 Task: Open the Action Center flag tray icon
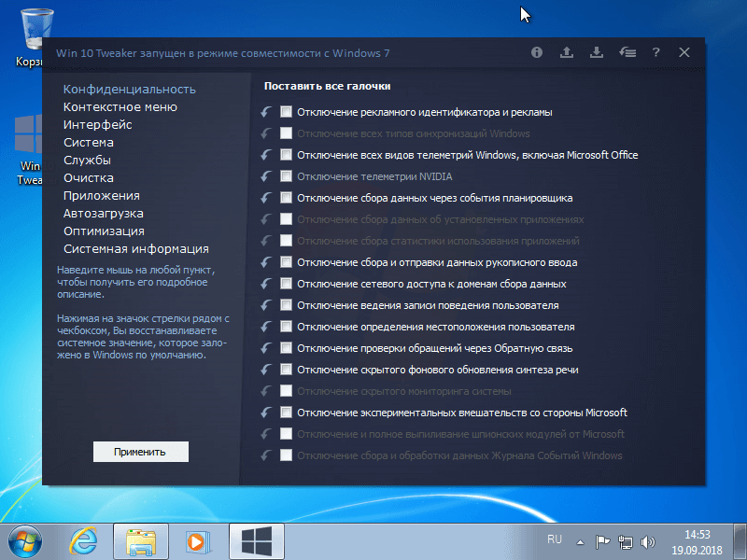pyautogui.click(x=602, y=542)
